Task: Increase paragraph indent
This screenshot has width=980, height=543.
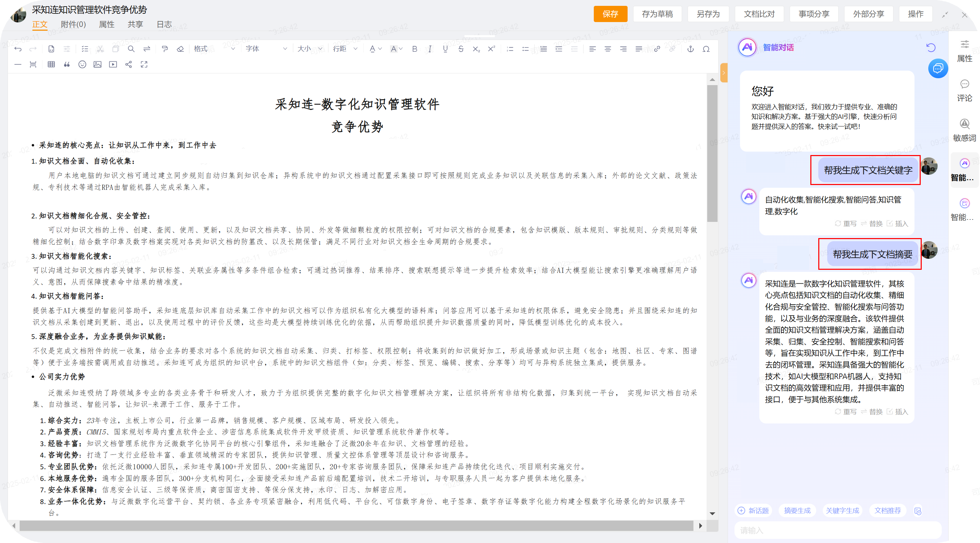Action: point(559,49)
